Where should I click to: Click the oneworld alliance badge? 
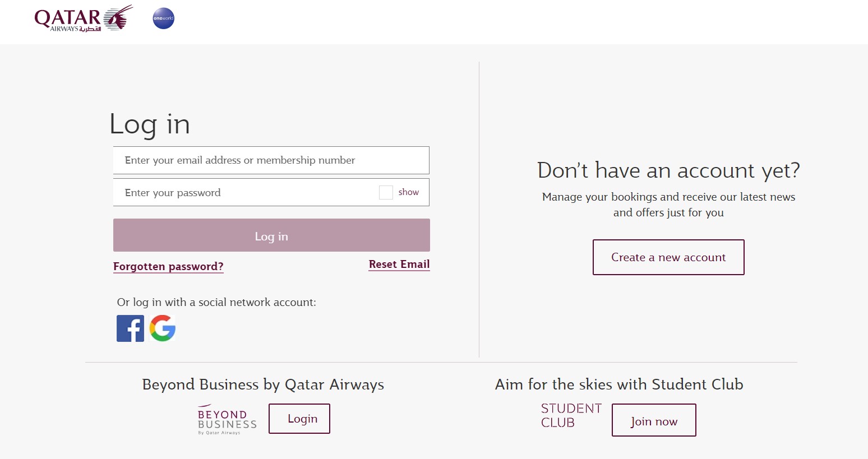pos(164,18)
